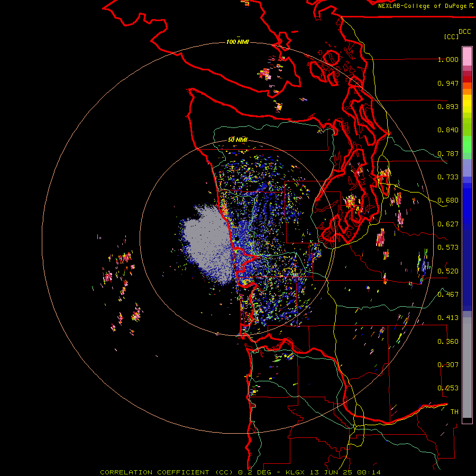Select the 0.573 scale value

click(x=448, y=248)
